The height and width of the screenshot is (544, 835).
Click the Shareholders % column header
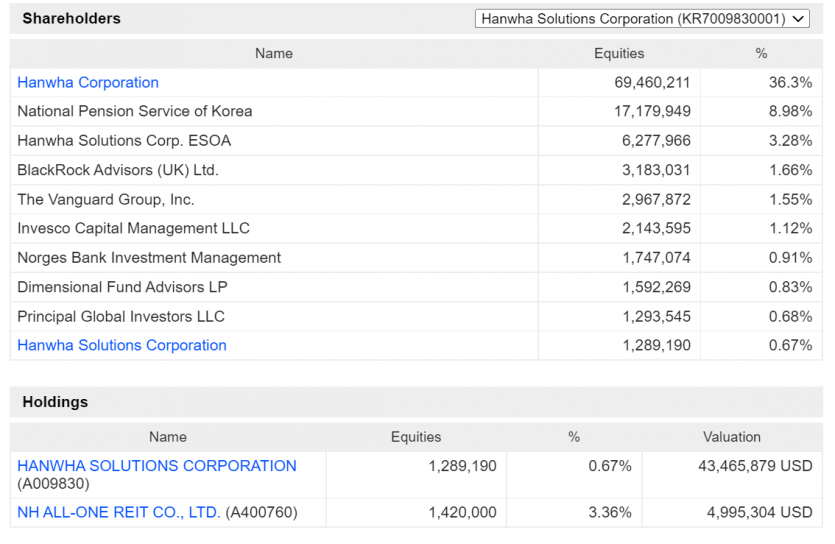(x=761, y=53)
